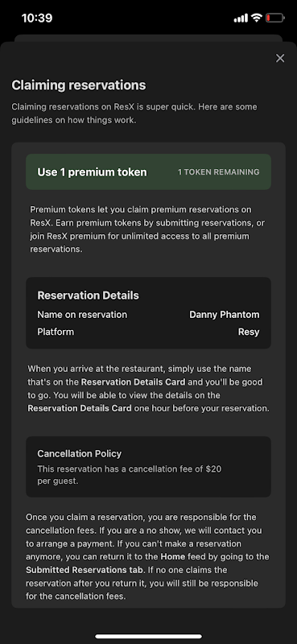
Task: Tap the 10:39 clock in status bar
Action: pos(37,18)
